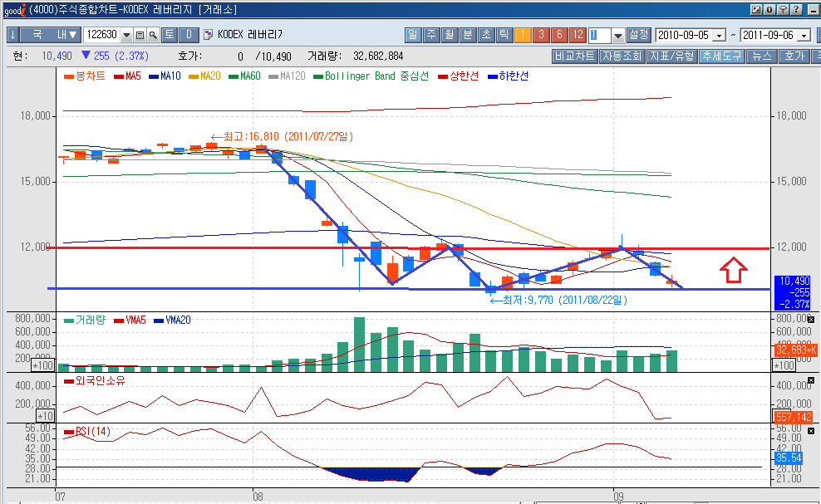Switch chart to daily 일 period

coord(413,35)
